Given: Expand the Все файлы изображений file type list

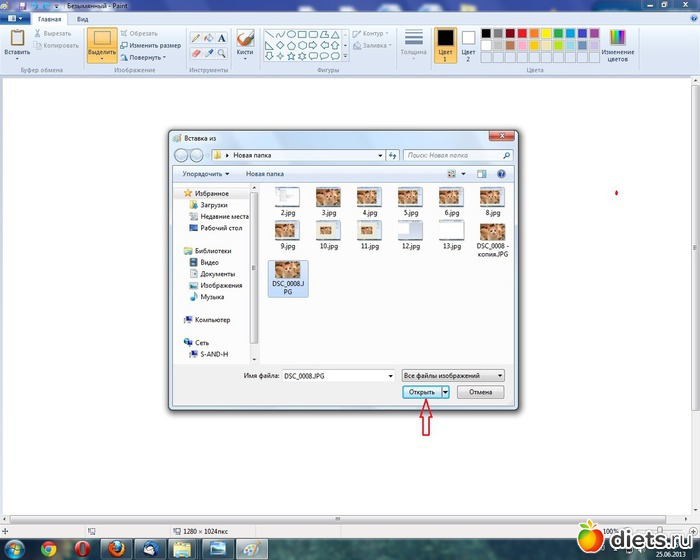Looking at the screenshot, I should 452,375.
